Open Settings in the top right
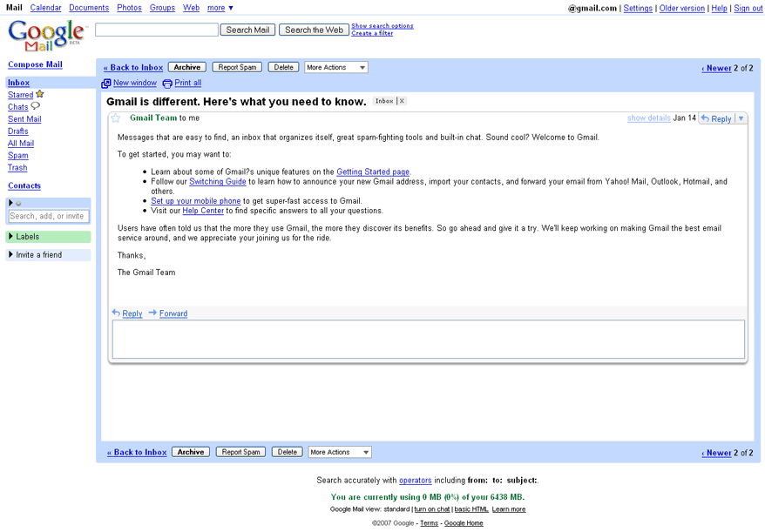Screen dimensions: 765x532 [x=638, y=9]
